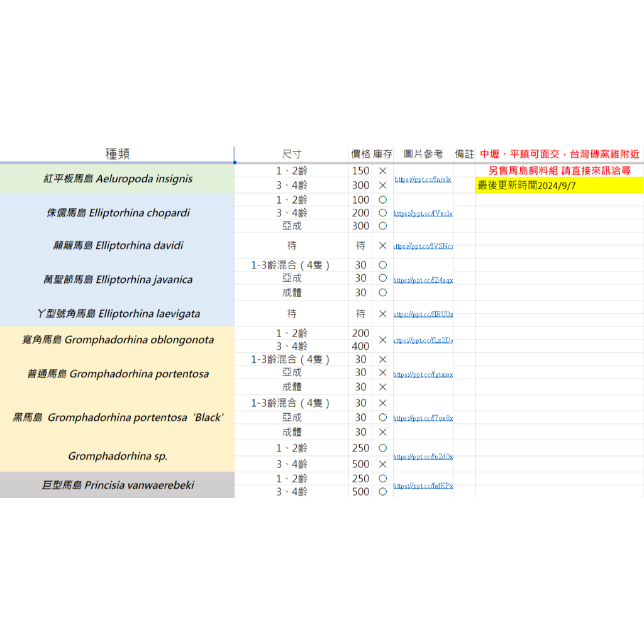Click the red 另售馬島飼料組 notice cell
Screen dimensions: 644x644
pos(559,170)
